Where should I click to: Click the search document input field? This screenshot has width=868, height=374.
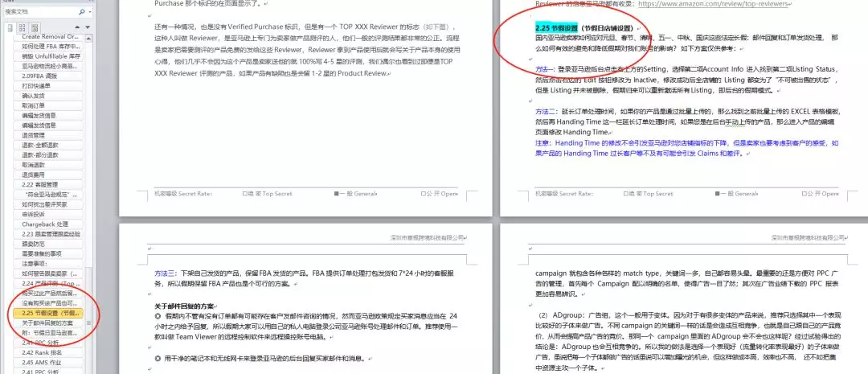click(x=40, y=11)
